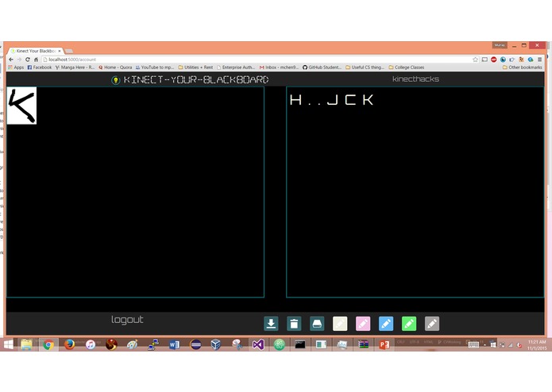This screenshot has width=552, height=392.
Task: Select the gray pencil tool
Action: pyautogui.click(x=432, y=324)
